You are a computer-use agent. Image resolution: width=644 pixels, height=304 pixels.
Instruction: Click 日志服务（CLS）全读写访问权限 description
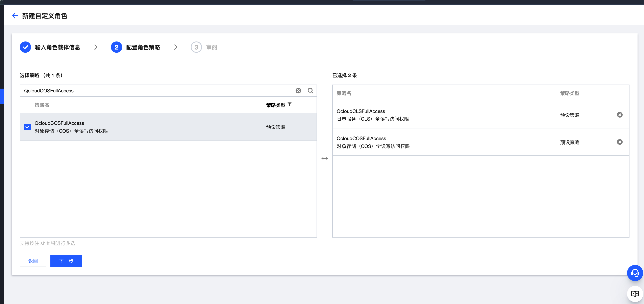coord(373,119)
